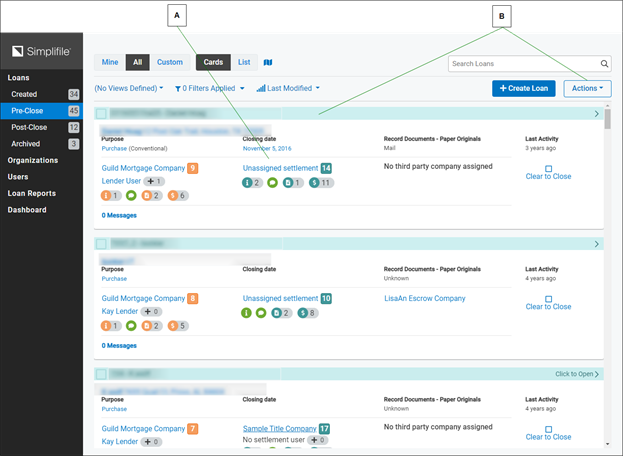623x456 pixels.
Task: Select Post-Close in the sidebar
Action: [31, 128]
